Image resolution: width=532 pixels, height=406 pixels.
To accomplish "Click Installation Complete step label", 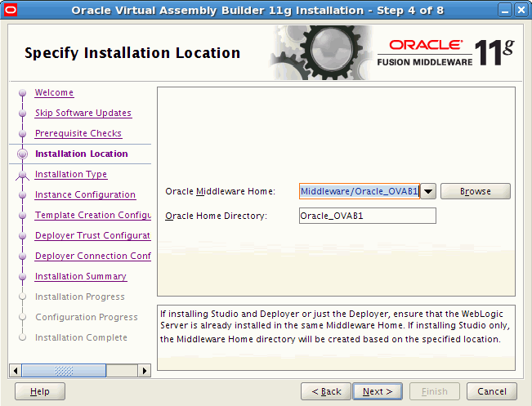I will click(x=81, y=337).
